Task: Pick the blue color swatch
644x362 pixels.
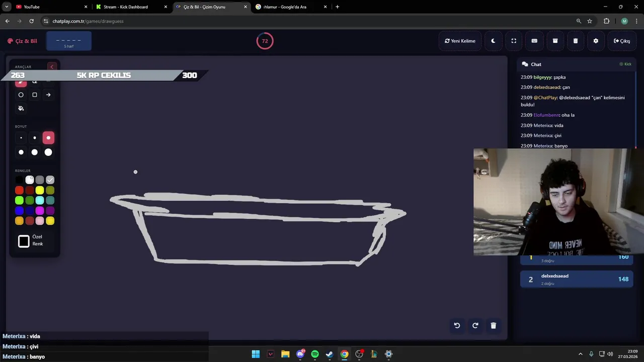Action: [19, 211]
